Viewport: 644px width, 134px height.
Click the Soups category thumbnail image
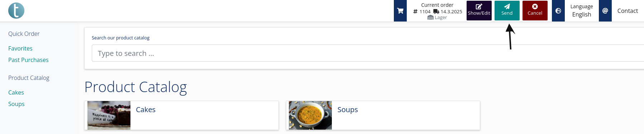coord(310,115)
